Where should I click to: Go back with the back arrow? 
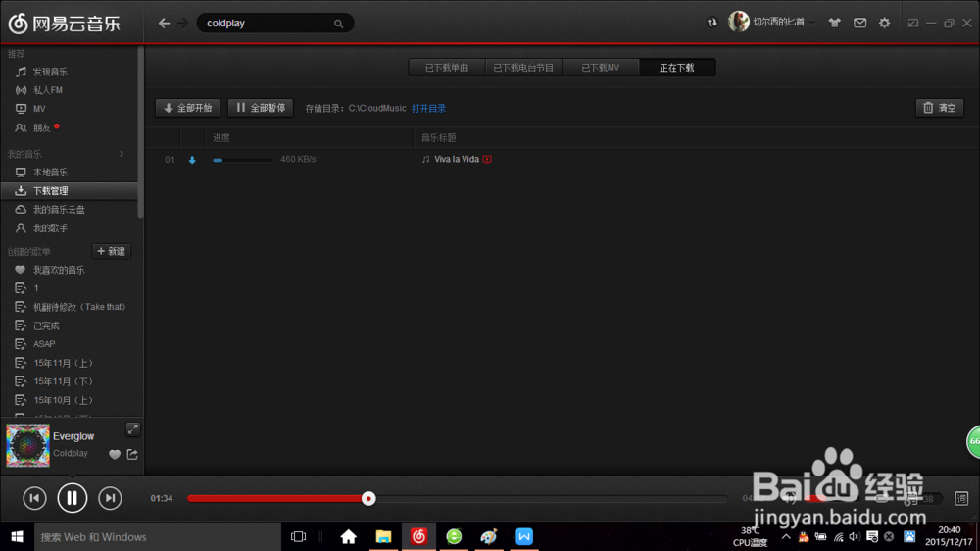click(x=164, y=24)
